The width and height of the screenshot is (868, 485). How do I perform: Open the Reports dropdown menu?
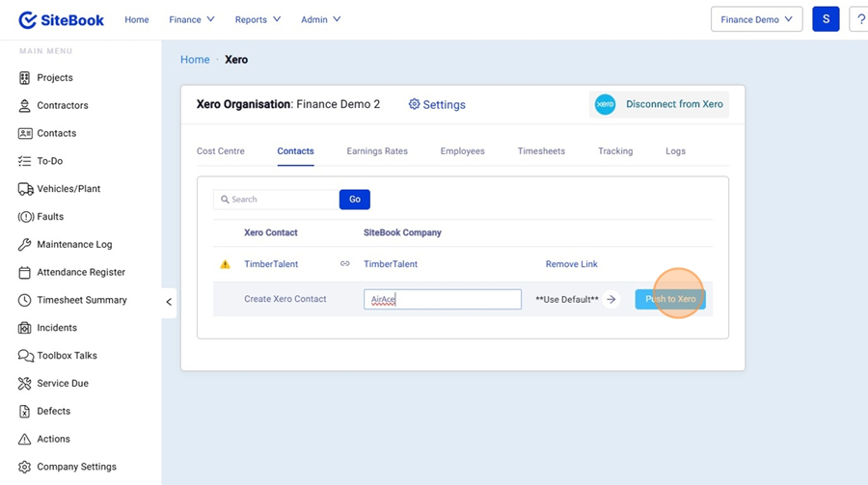point(258,19)
